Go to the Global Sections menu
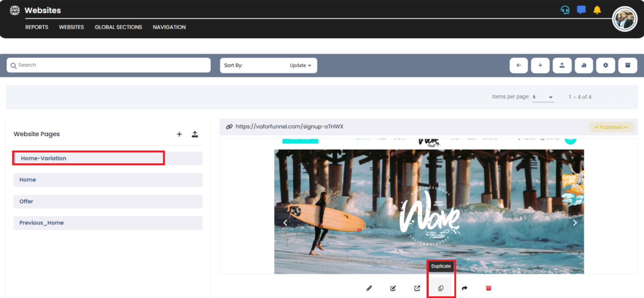644x298 pixels. point(118,27)
